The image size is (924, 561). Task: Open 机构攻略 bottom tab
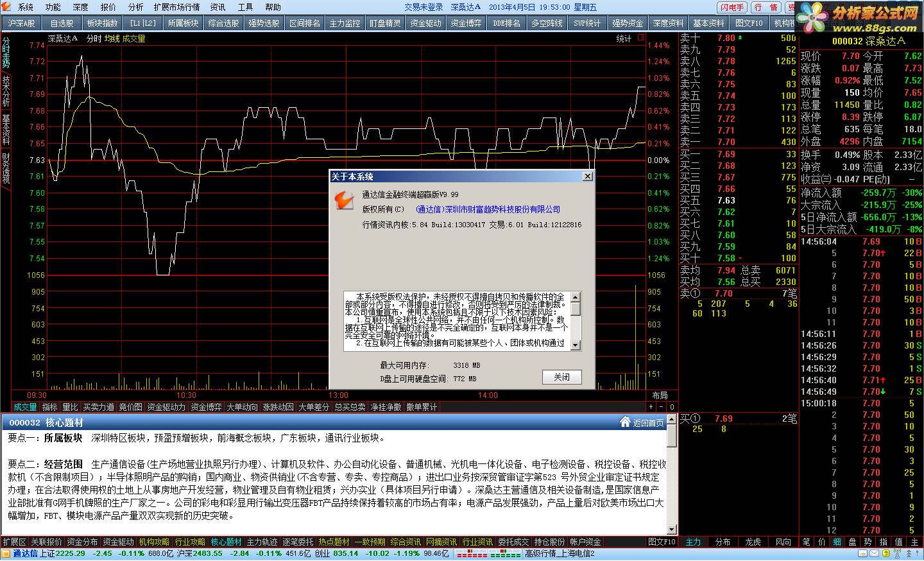[x=154, y=542]
